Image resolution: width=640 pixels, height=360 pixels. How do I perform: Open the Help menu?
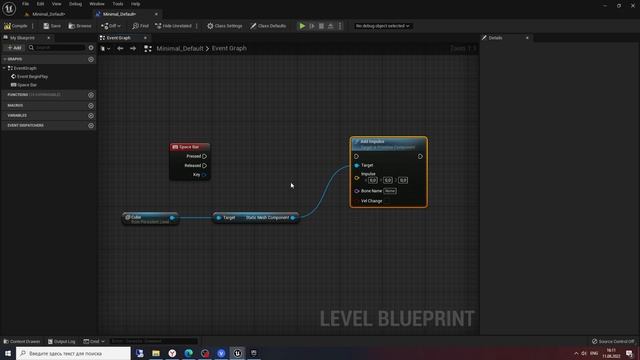click(x=136, y=4)
